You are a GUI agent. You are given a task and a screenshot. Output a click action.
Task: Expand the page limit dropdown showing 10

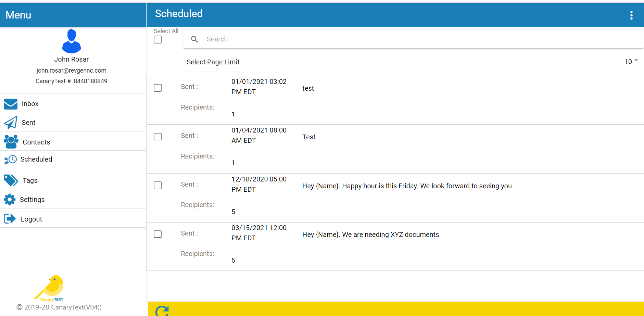(631, 62)
